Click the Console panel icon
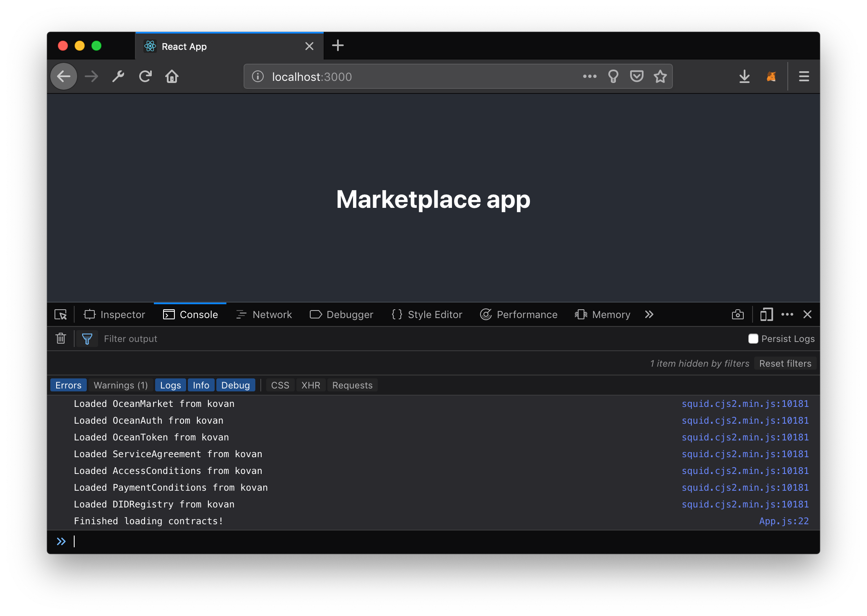867x616 pixels. [168, 314]
